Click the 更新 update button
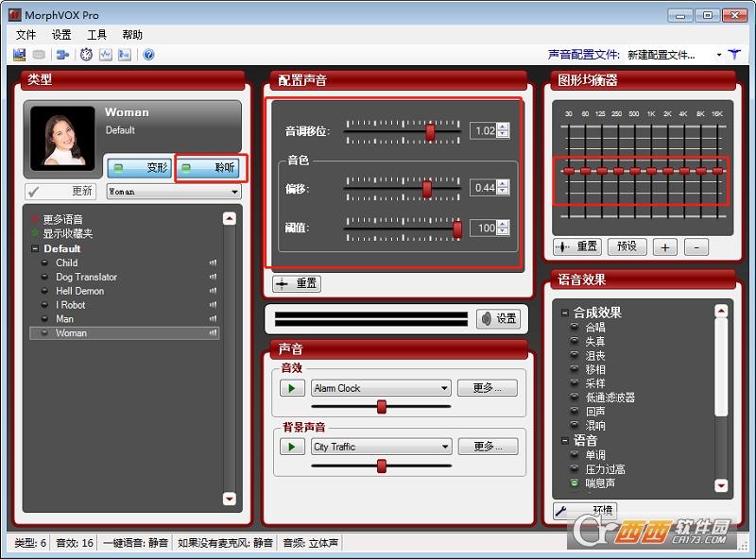Viewport: 756px width, 559px height. (60, 192)
